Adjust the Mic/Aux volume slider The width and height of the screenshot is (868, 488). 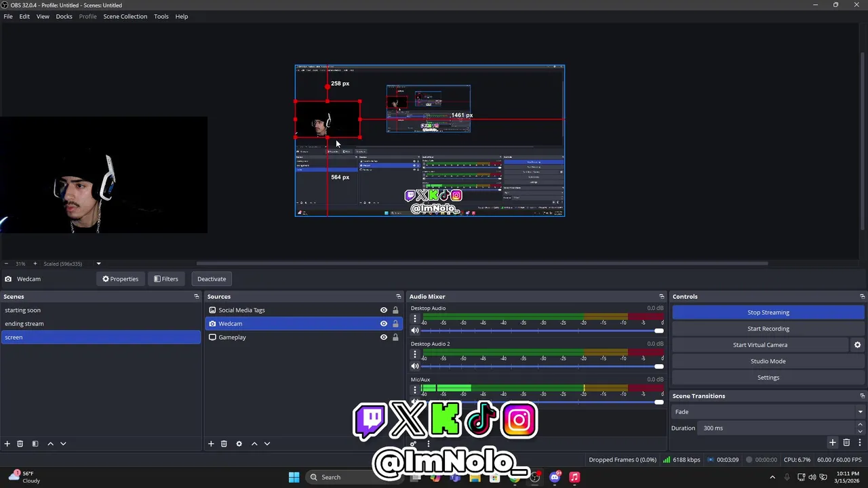[542, 402]
